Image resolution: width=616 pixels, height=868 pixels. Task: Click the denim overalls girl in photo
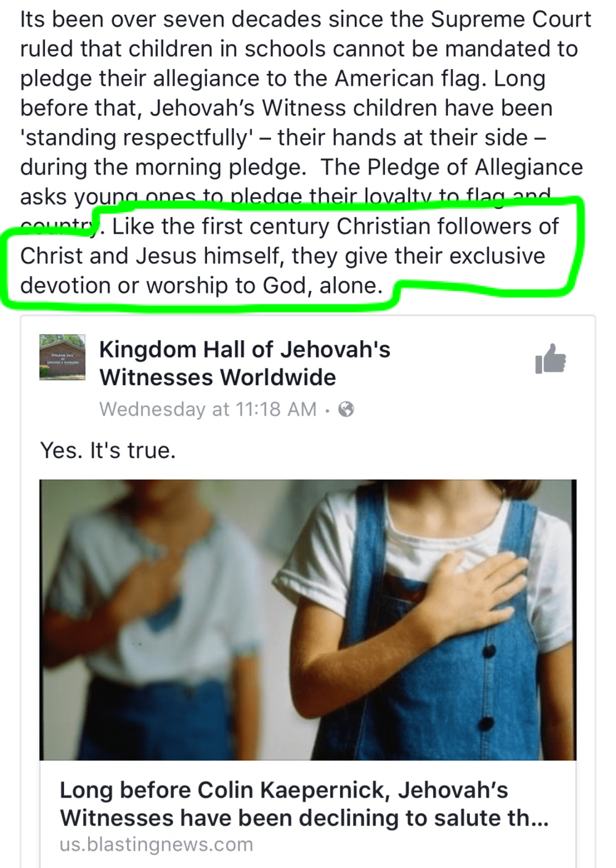point(431,620)
